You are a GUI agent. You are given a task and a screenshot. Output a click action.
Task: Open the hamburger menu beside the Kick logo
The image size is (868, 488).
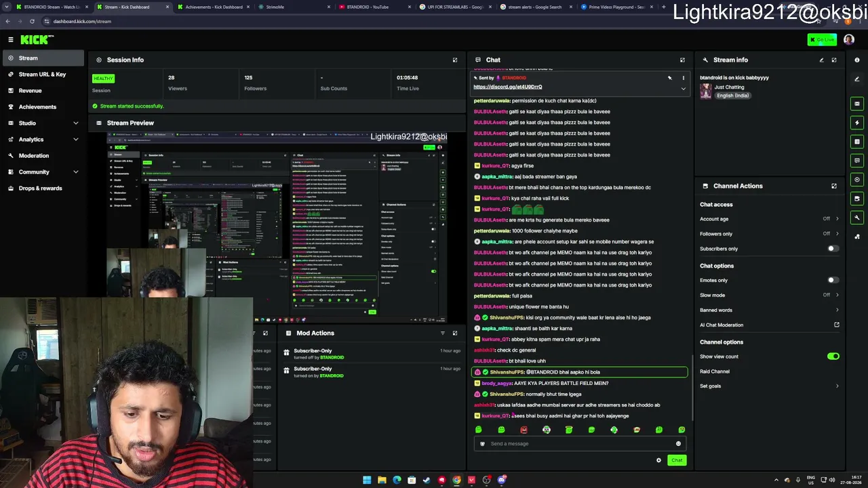point(10,40)
